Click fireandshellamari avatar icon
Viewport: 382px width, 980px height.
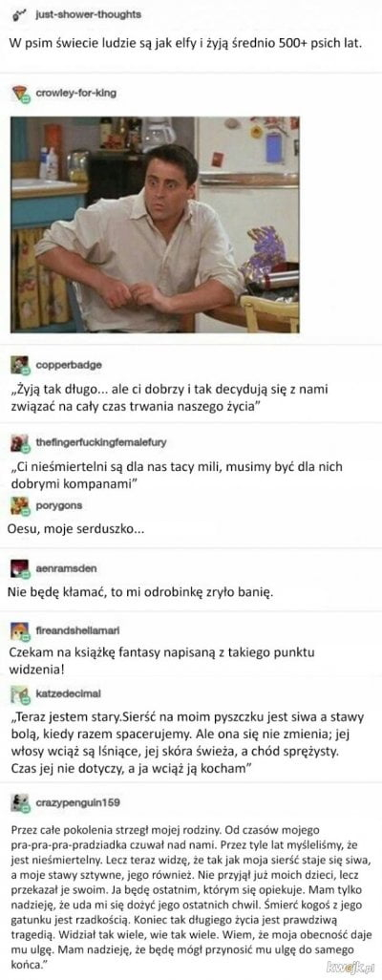(x=20, y=631)
